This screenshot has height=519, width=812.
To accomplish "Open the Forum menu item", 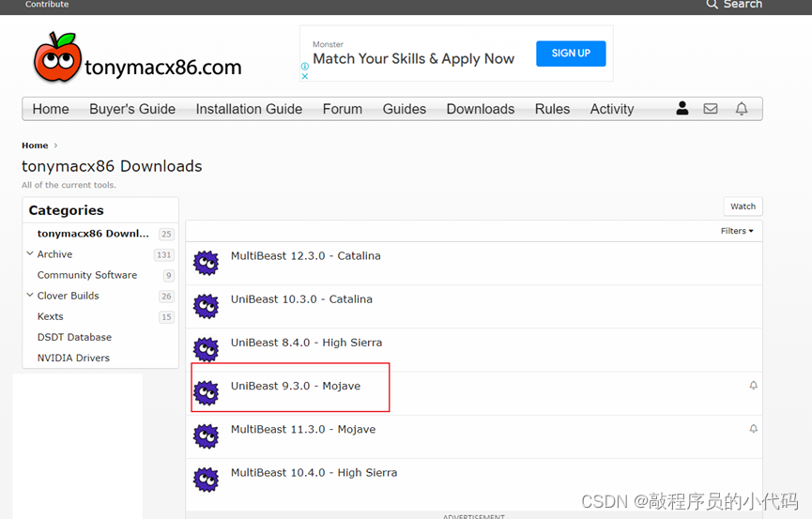I will pyautogui.click(x=343, y=109).
